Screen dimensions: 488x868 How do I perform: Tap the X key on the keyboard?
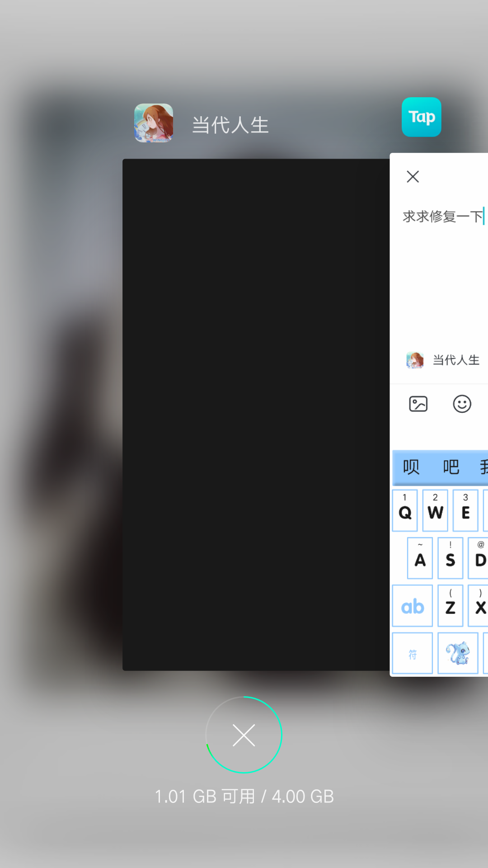click(478, 605)
